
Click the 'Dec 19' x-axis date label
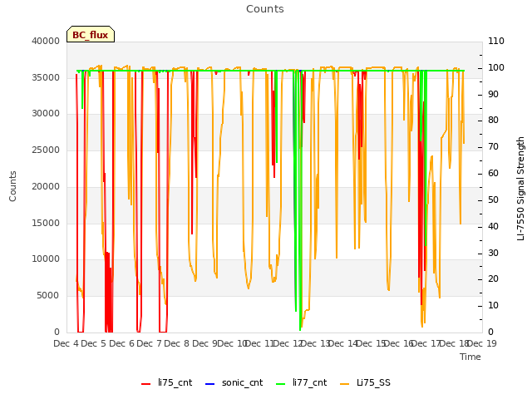pyautogui.click(x=482, y=343)
